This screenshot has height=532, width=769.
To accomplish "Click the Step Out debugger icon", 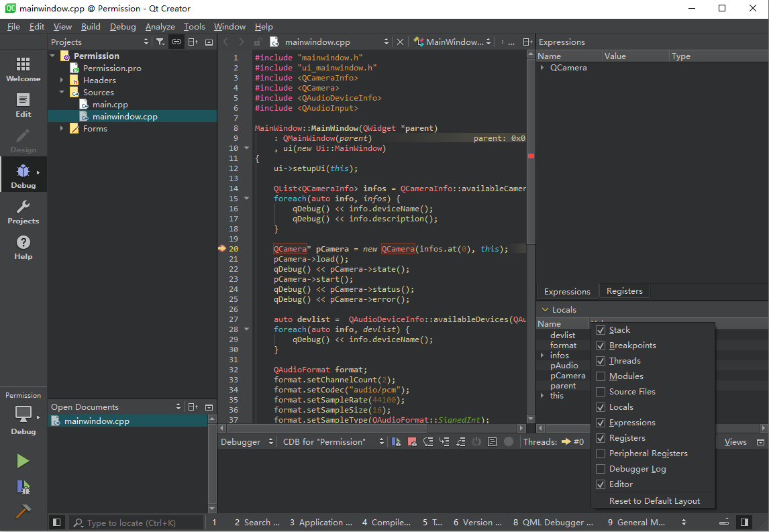I will (460, 441).
